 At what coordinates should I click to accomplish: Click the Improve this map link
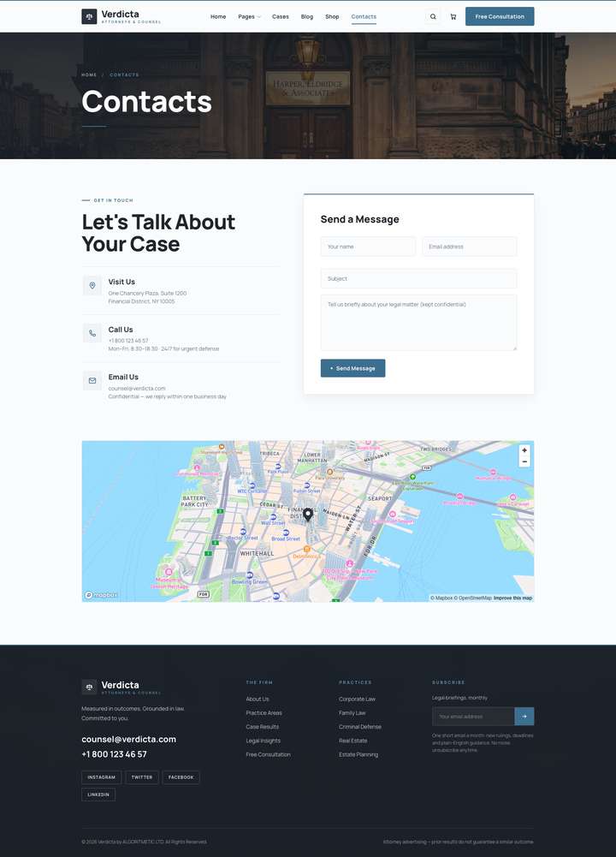(512, 598)
